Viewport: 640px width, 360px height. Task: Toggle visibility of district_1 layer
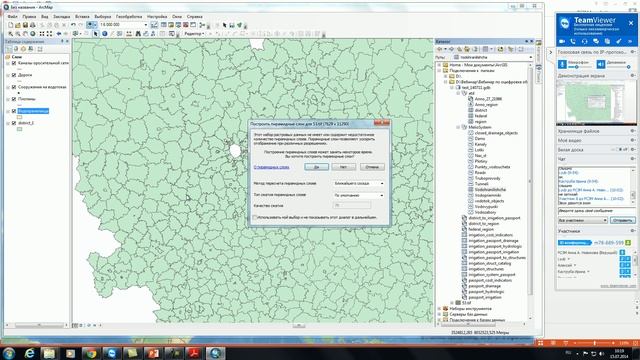tap(14, 123)
